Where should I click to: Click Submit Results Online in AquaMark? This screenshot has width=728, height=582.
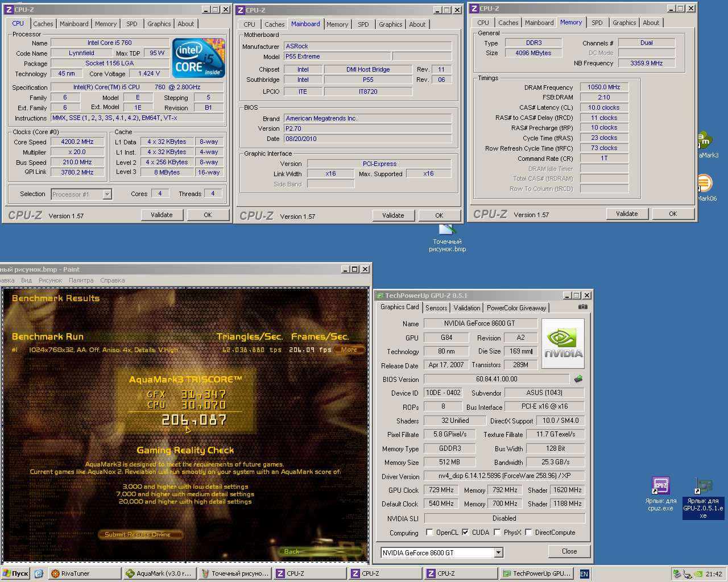click(x=141, y=534)
